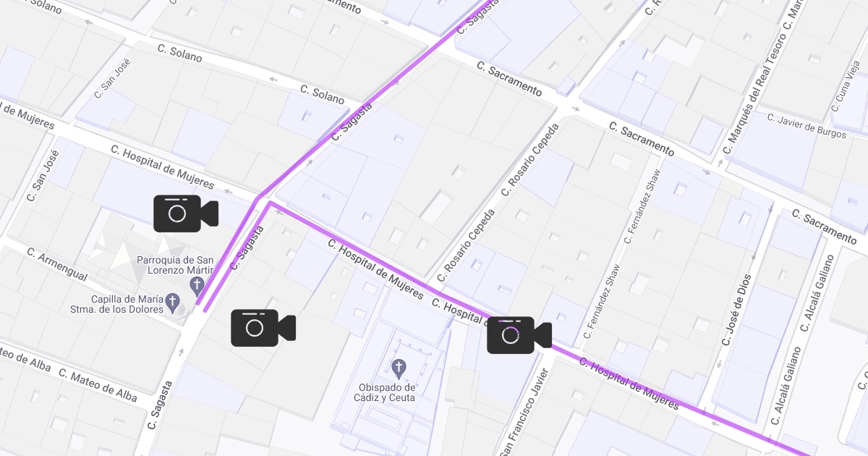Click the C. José de Dios street name

737,309
